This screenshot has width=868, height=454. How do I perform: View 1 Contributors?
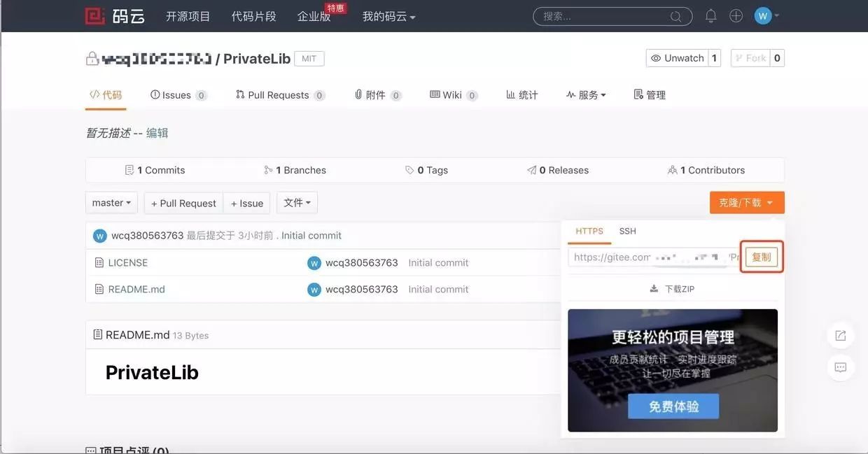click(x=706, y=170)
